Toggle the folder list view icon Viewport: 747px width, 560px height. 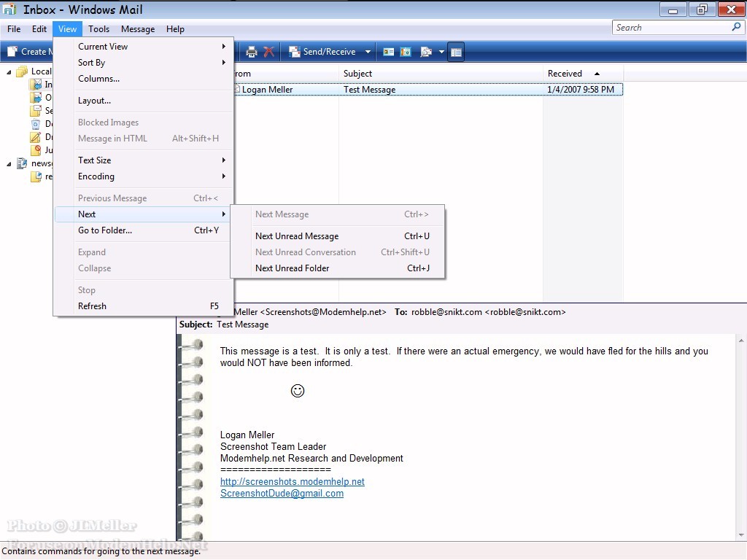click(x=456, y=52)
